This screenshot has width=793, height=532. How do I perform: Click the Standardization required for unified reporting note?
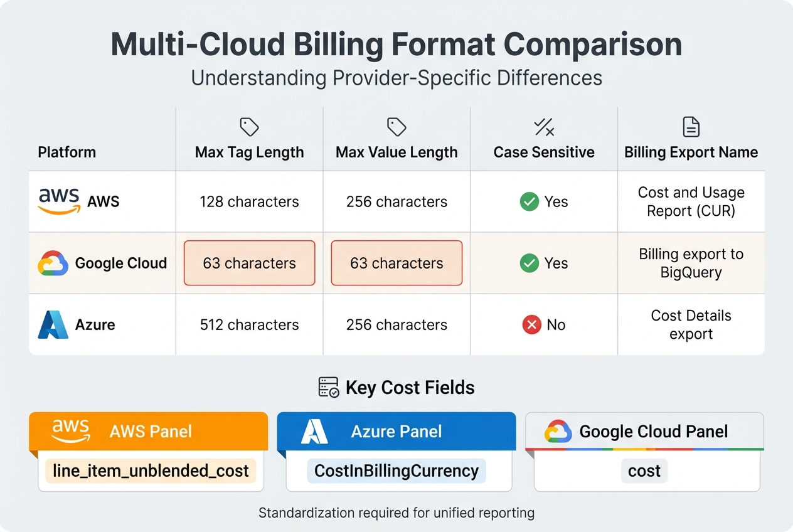point(396,513)
